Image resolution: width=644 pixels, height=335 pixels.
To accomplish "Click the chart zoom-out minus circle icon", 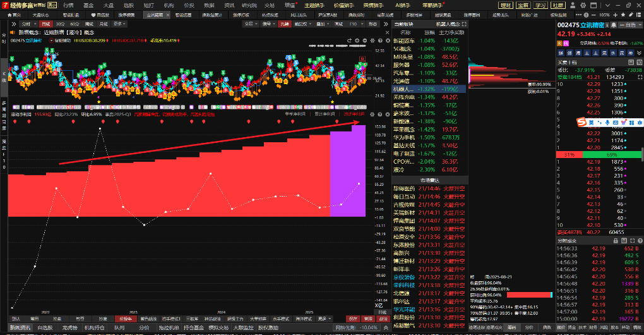I will click(365, 40).
